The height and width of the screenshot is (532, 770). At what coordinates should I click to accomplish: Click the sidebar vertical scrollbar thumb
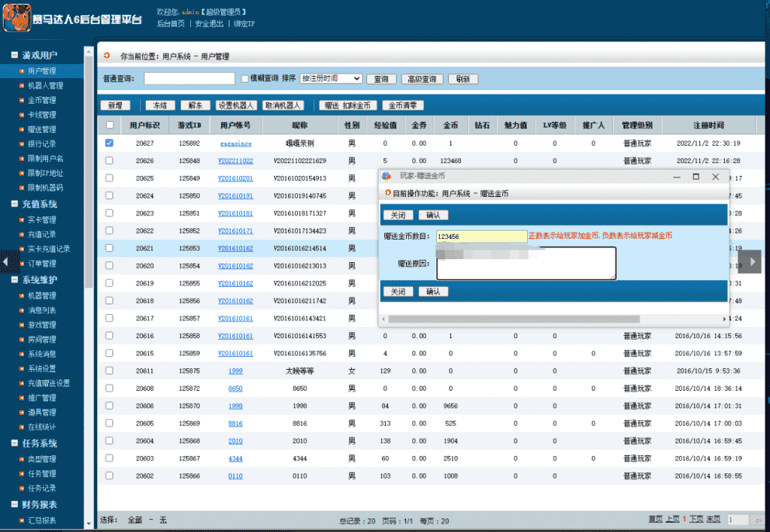point(89,172)
